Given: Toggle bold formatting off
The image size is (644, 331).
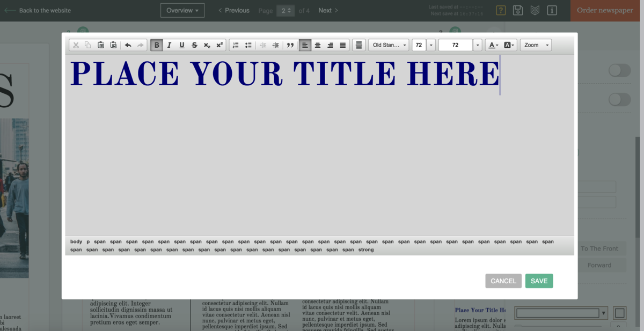Looking at the screenshot, I should pos(157,45).
